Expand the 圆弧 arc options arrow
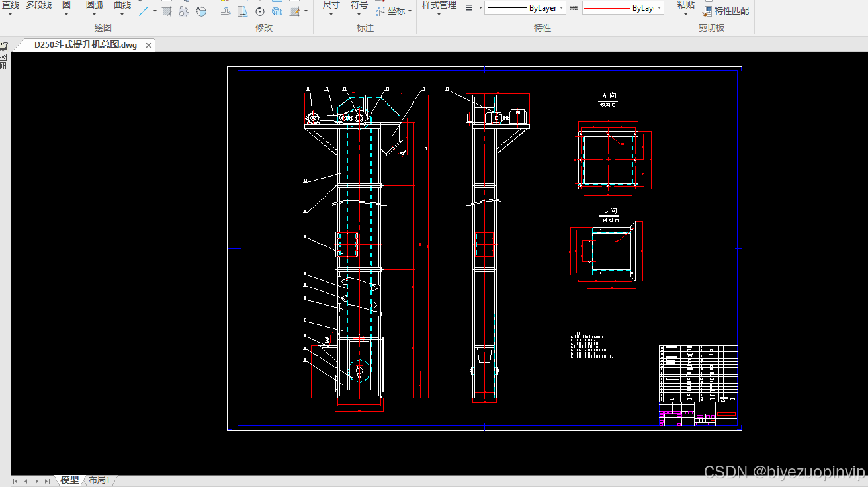 [94, 13]
